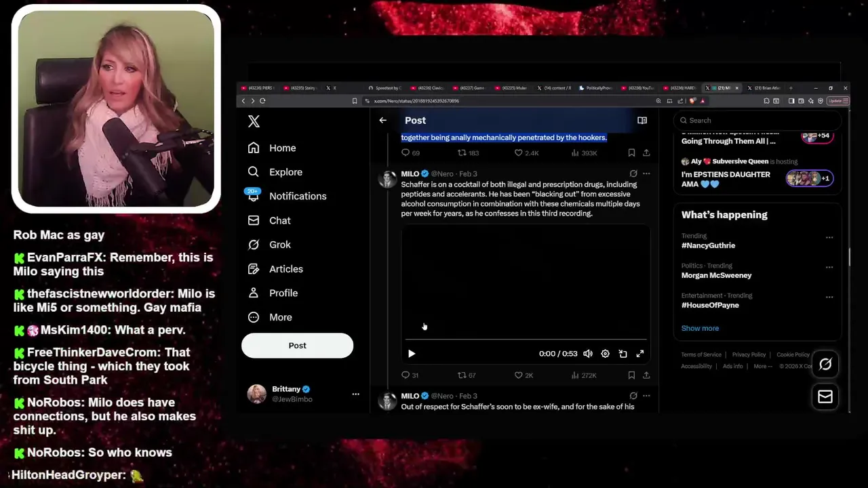The height and width of the screenshot is (488, 868).
Task: Go to Profile in the sidebar
Action: 273,293
